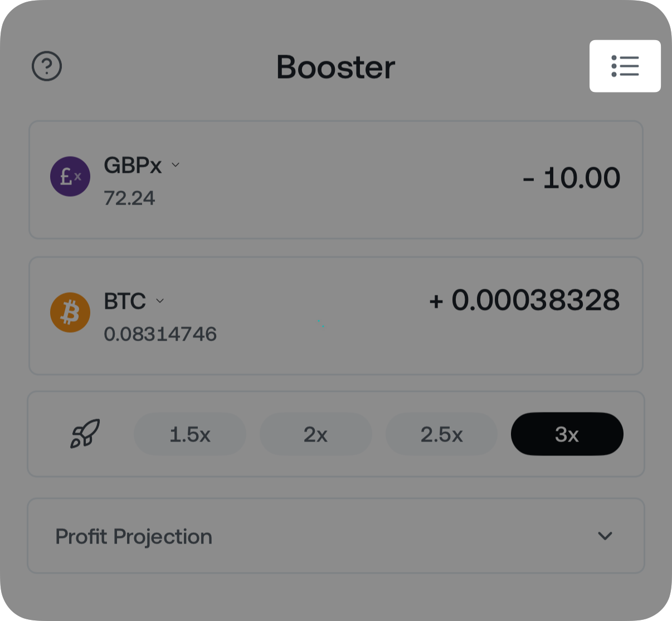Select the 3x multiplier
This screenshot has width=672, height=621.
pos(567,434)
